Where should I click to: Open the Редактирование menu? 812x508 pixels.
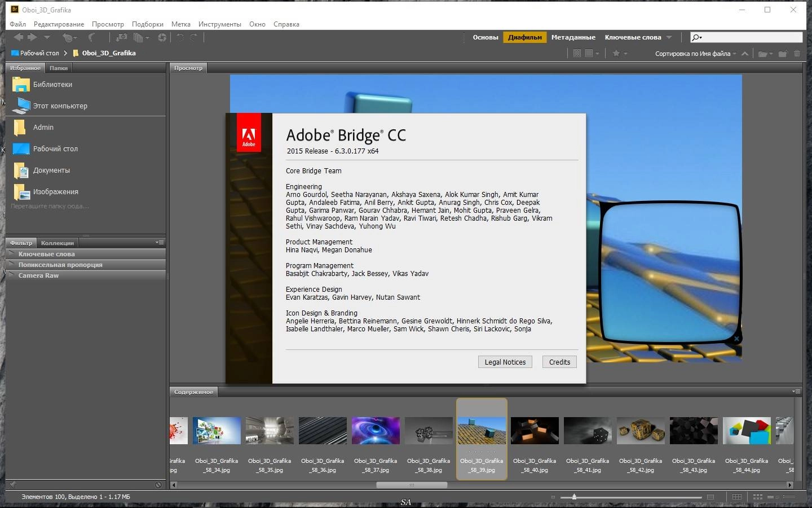59,24
